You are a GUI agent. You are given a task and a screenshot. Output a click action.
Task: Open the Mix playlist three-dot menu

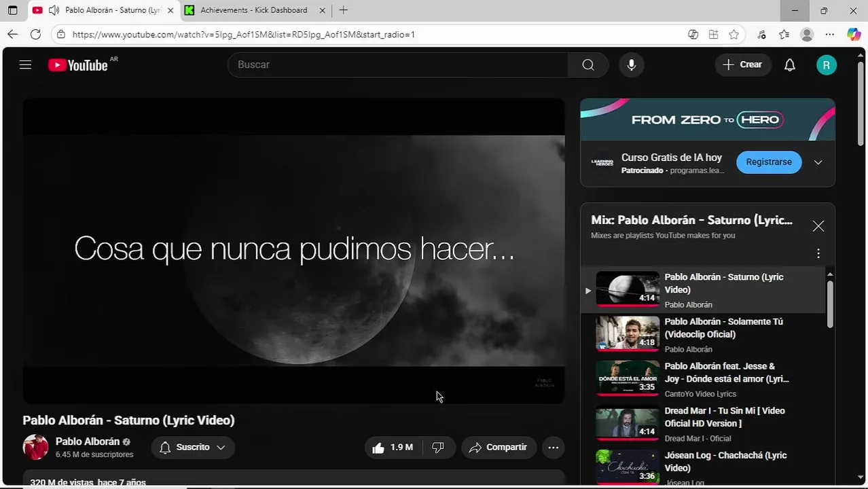coord(818,253)
